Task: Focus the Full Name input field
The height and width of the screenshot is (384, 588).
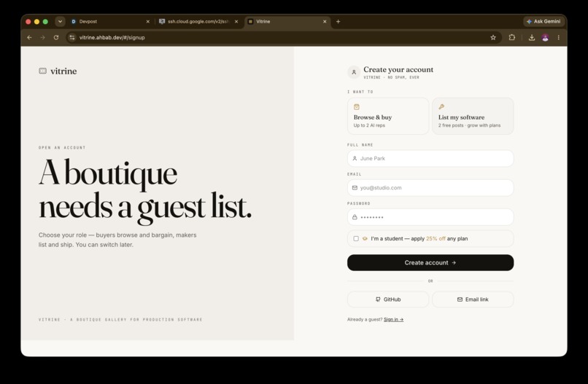Action: tap(430, 158)
